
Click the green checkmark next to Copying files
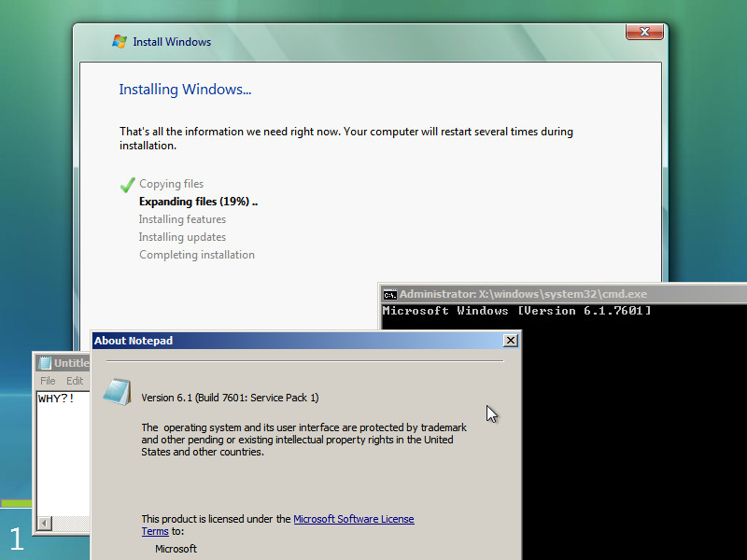tap(127, 184)
